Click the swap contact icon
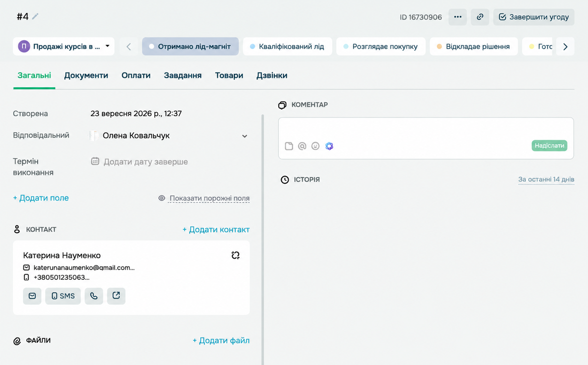The height and width of the screenshot is (365, 588). 235,255
